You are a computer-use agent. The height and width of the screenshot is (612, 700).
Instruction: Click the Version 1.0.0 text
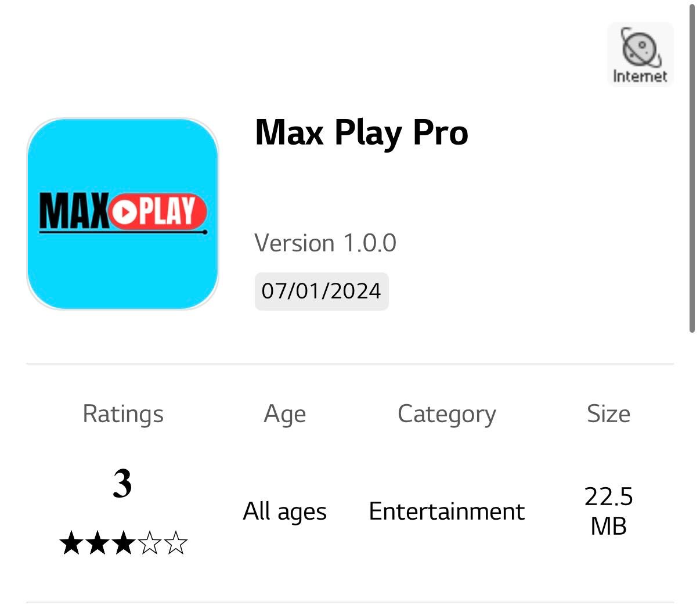(325, 243)
